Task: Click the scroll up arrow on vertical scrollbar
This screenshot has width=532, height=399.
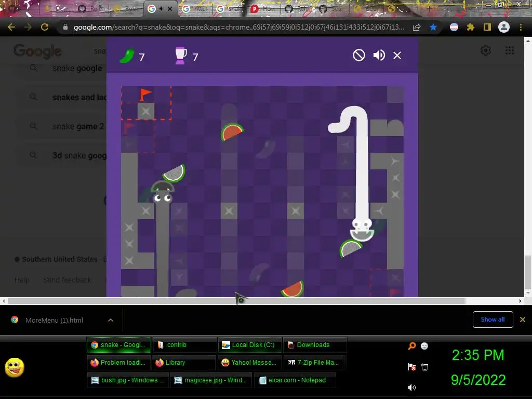Action: (528, 41)
